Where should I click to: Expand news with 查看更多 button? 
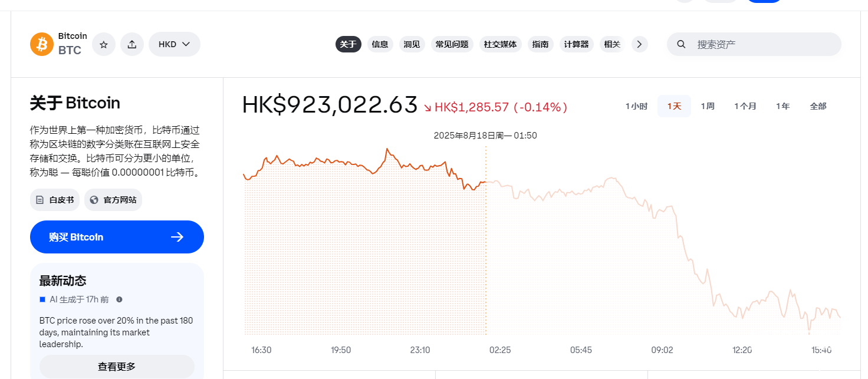[x=117, y=367]
